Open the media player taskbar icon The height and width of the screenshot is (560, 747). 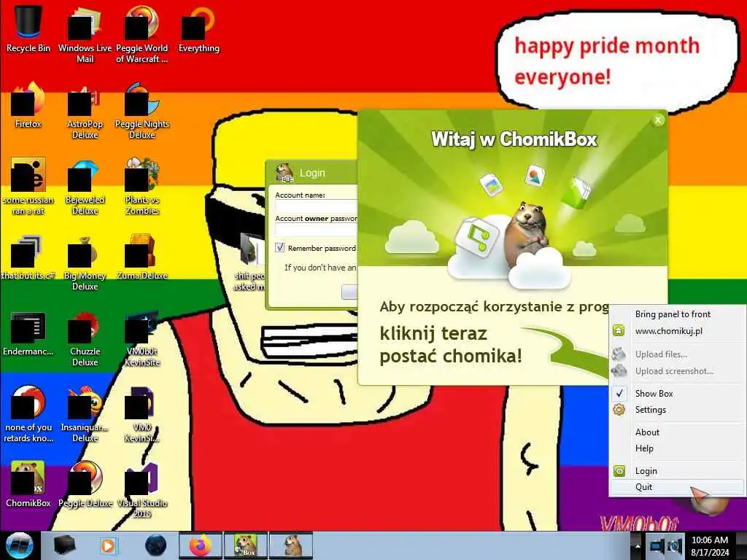(x=108, y=545)
